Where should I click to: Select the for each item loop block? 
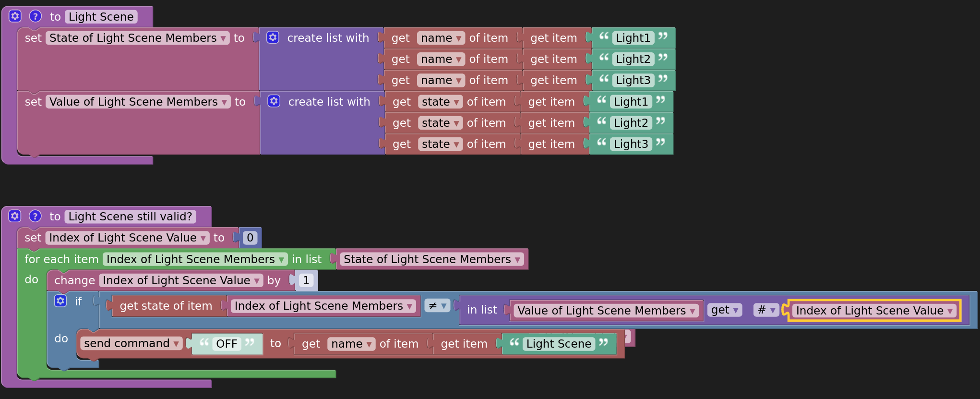point(61,259)
